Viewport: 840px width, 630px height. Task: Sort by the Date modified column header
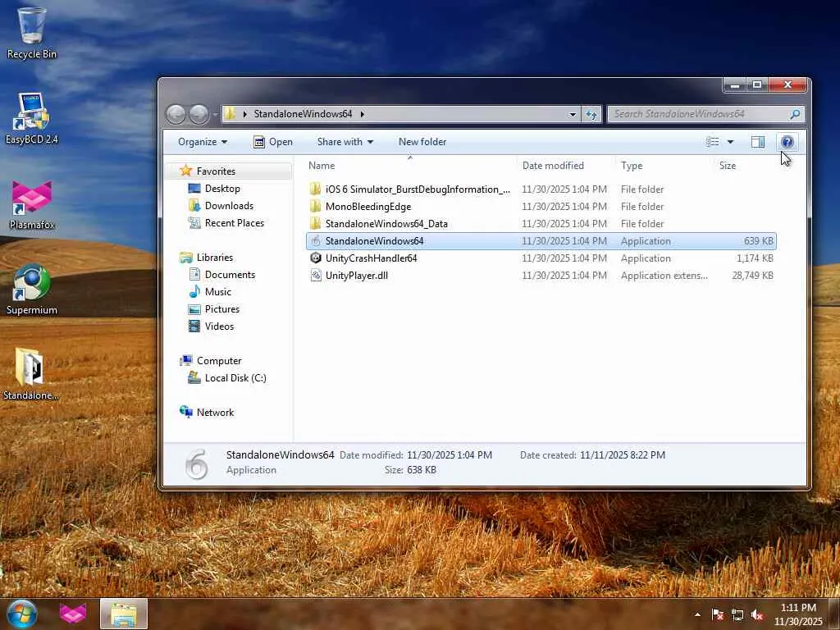pos(553,166)
